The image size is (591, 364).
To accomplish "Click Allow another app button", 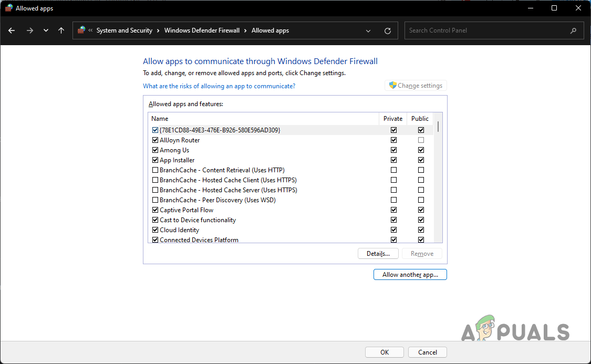I will (410, 275).
